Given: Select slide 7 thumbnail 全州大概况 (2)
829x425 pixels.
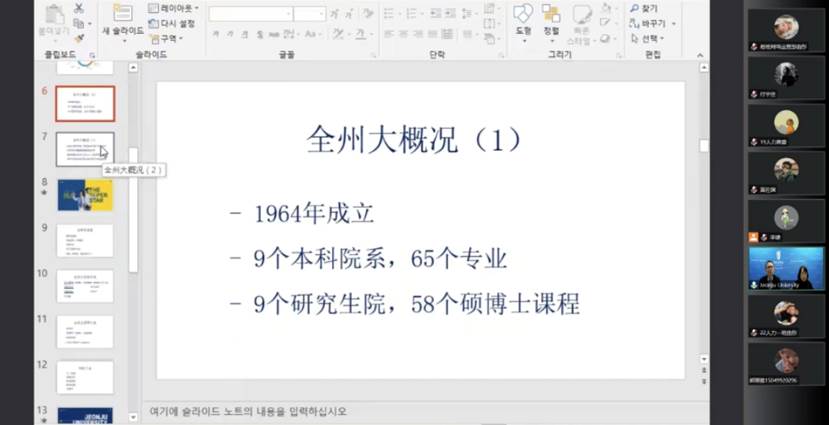Looking at the screenshot, I should tap(85, 149).
